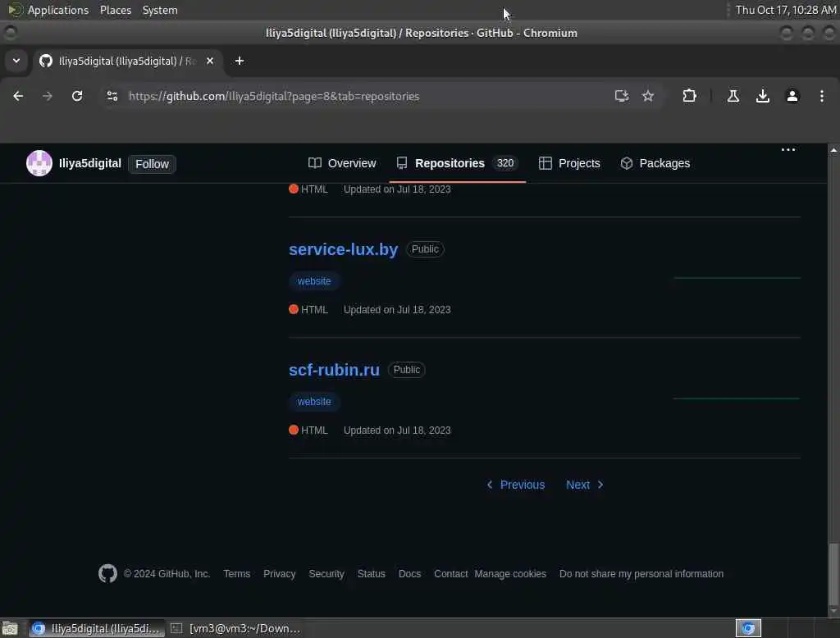The height and width of the screenshot is (638, 840).
Task: Open the service-lux.by repository
Action: (x=344, y=249)
